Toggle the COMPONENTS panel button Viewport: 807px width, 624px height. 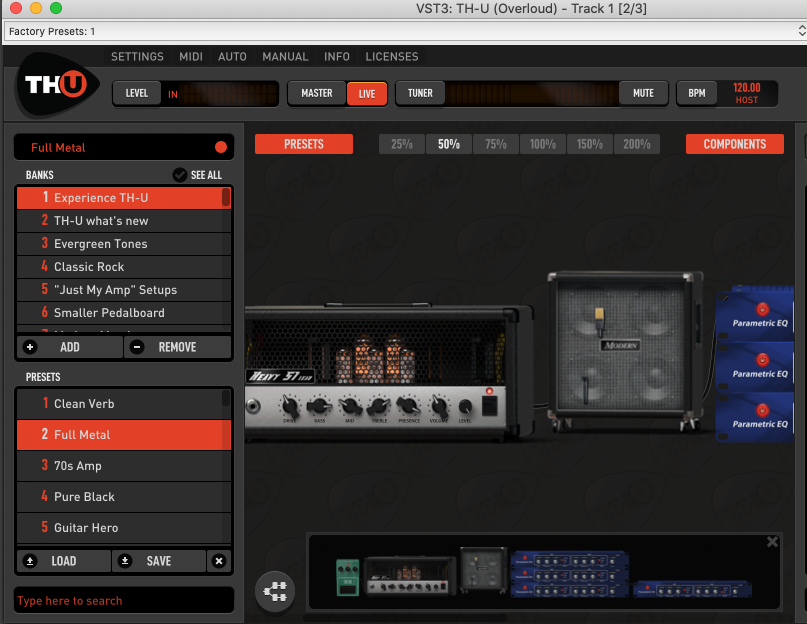coord(734,144)
